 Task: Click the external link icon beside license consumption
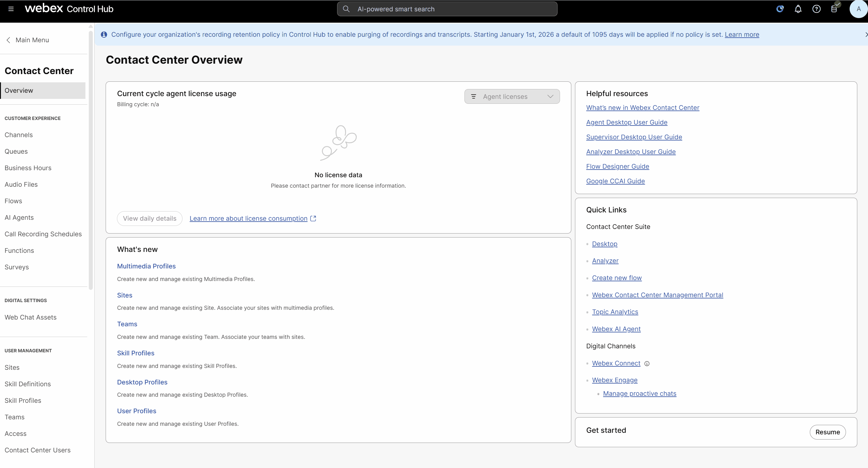(313, 218)
